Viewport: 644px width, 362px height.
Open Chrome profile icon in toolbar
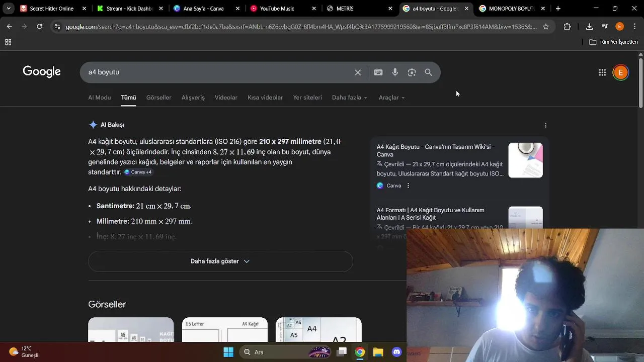(x=619, y=27)
